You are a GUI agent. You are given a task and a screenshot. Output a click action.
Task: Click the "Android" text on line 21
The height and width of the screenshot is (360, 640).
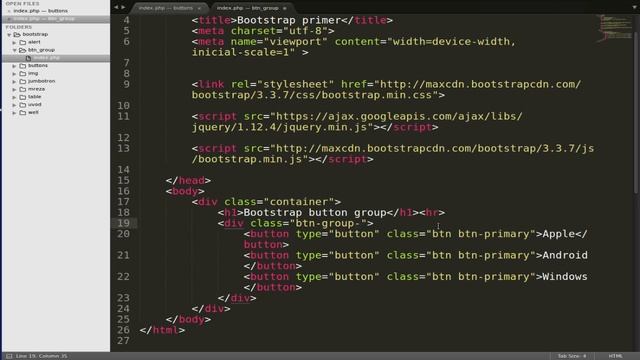click(x=565, y=256)
